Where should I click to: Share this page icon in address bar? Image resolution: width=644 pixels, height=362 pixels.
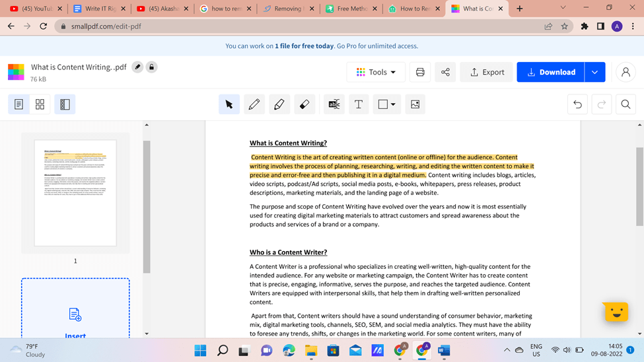click(x=548, y=26)
